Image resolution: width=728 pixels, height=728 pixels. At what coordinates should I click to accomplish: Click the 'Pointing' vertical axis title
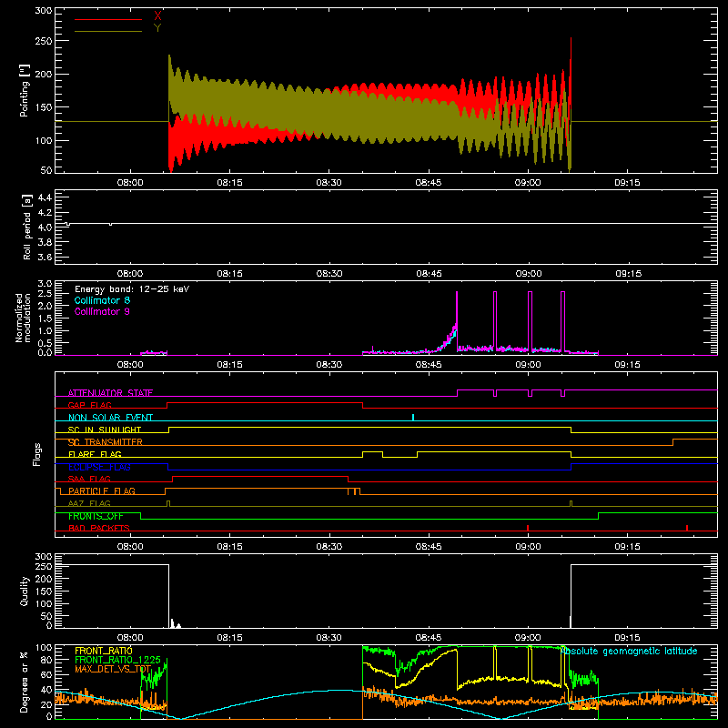pyautogui.click(x=25, y=90)
